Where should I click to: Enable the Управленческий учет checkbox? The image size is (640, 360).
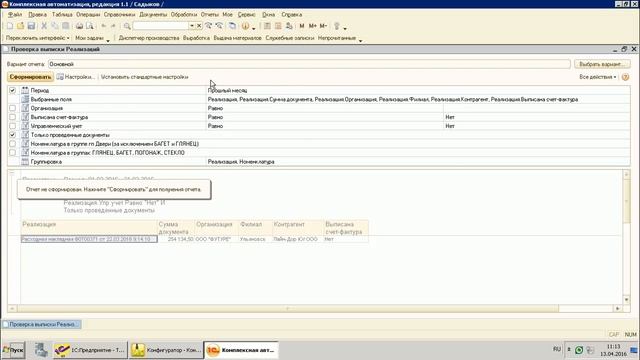[12, 126]
